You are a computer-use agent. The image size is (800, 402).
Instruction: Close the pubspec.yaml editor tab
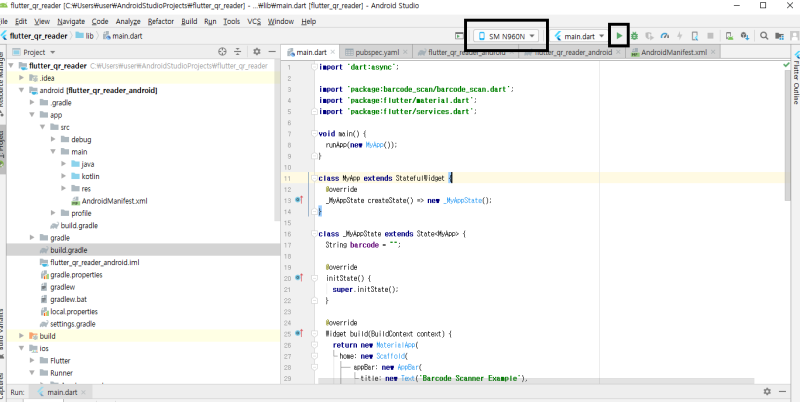pos(405,52)
